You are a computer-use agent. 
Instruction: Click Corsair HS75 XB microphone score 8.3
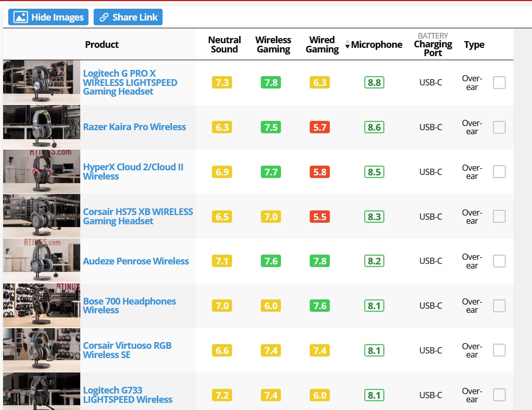point(374,217)
